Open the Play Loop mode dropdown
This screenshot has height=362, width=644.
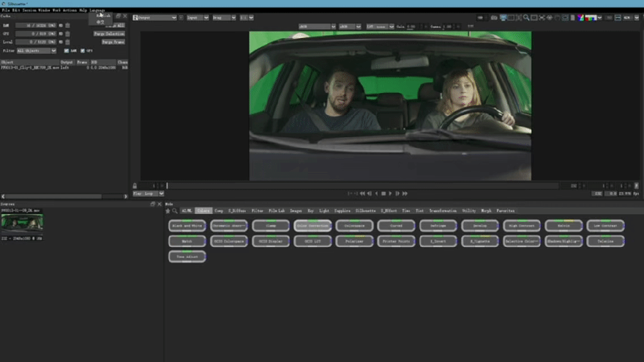pyautogui.click(x=148, y=193)
